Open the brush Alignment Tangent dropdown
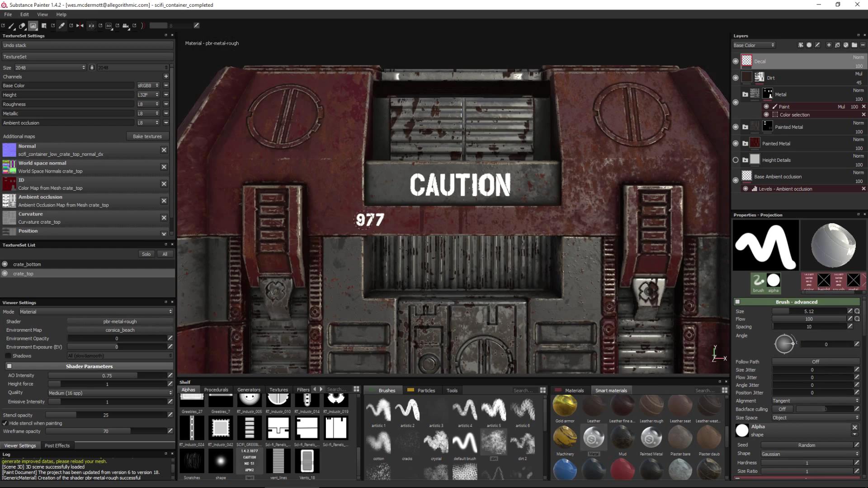The width and height of the screenshot is (868, 488). pos(815,401)
